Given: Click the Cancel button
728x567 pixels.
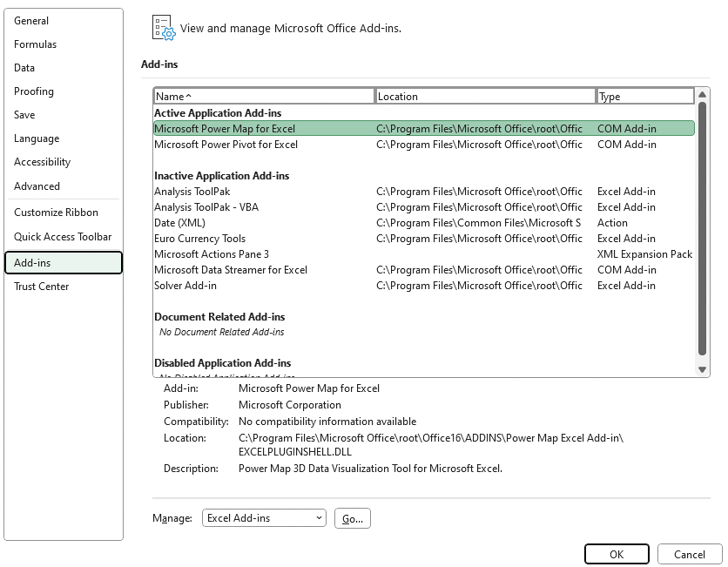Looking at the screenshot, I should (690, 555).
